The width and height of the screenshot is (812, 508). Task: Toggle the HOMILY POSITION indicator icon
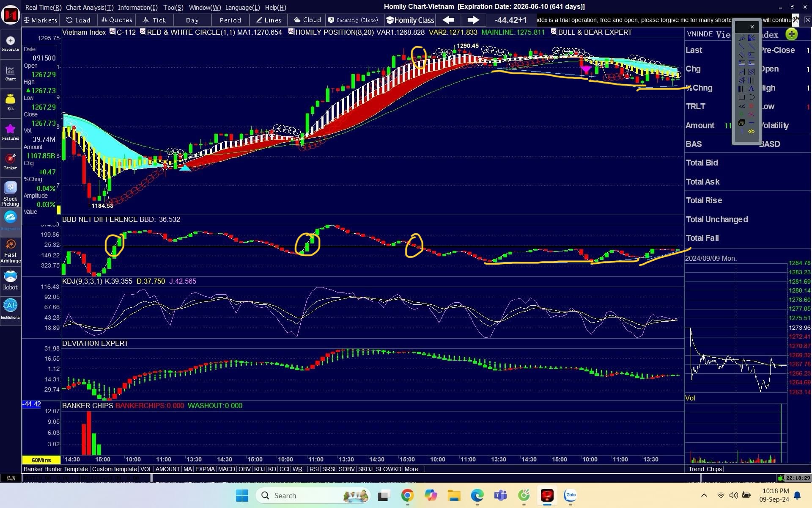pos(291,32)
